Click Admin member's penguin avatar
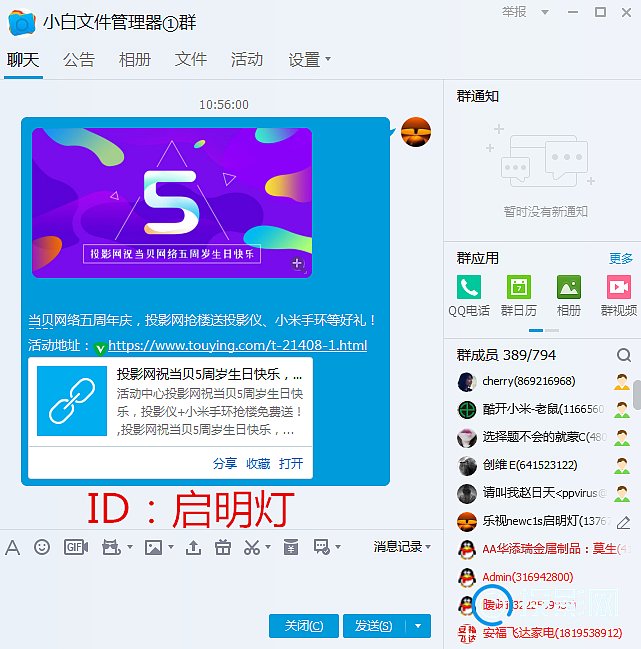The height and width of the screenshot is (649, 641). (x=466, y=577)
